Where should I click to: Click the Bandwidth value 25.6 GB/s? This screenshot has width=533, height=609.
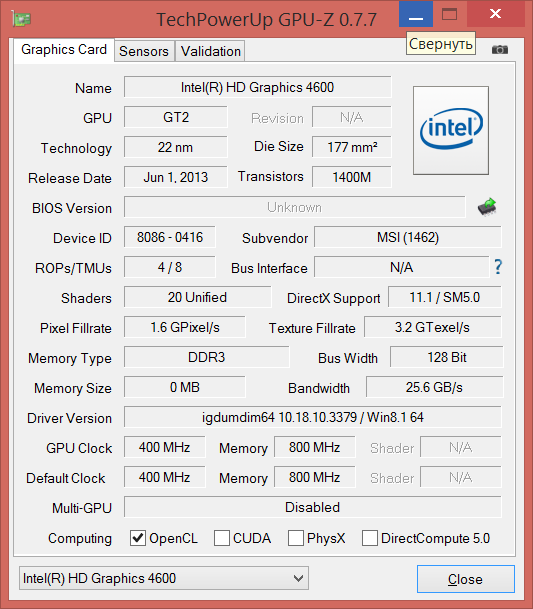point(434,387)
